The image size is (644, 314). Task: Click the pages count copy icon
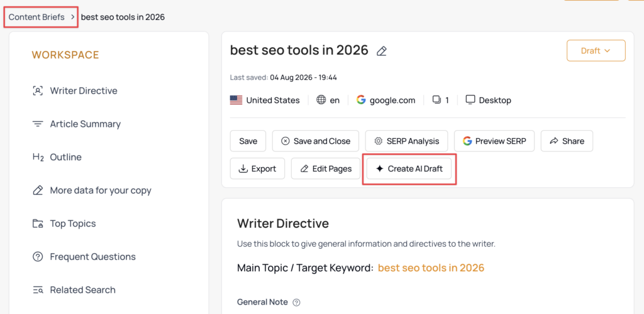437,100
